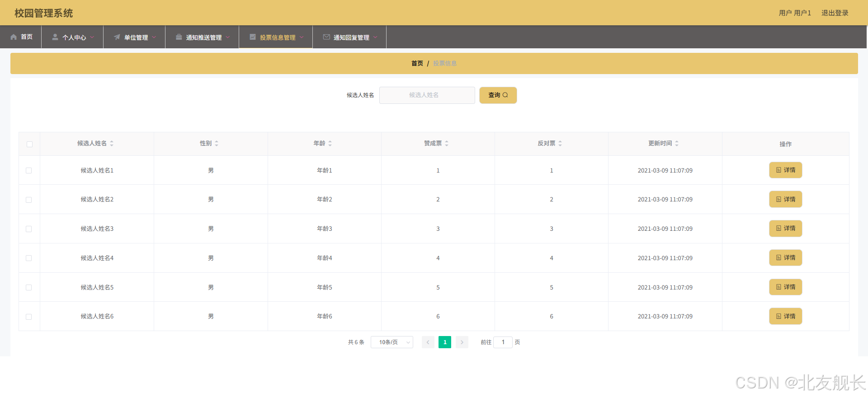
Task: Open the 单位管理 menu
Action: click(x=134, y=37)
